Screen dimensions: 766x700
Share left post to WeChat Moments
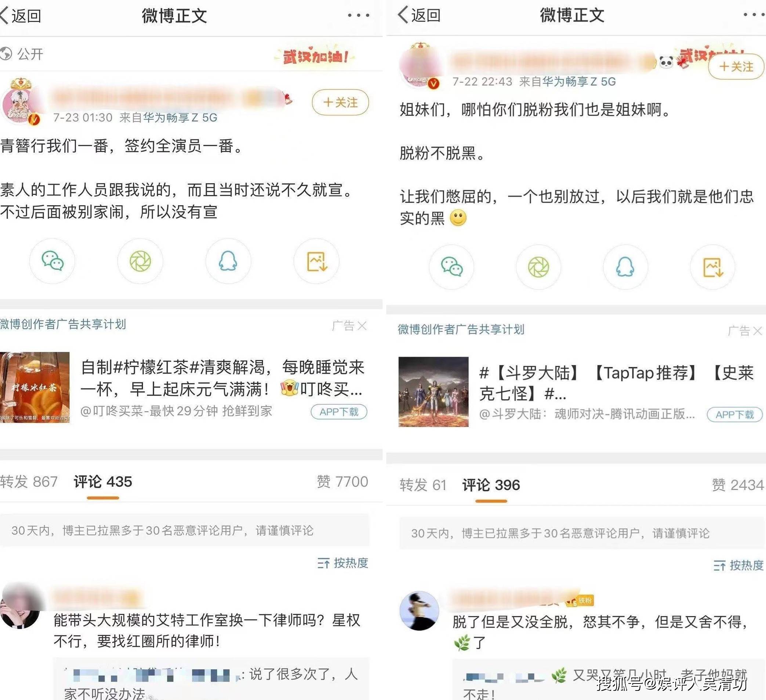[x=140, y=261]
